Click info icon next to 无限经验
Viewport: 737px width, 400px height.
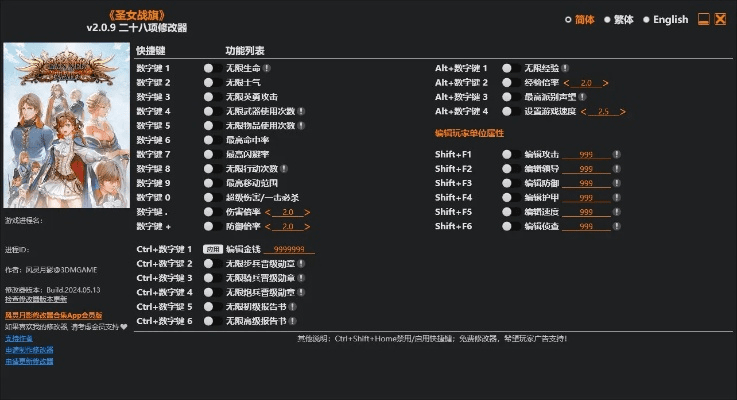564,68
